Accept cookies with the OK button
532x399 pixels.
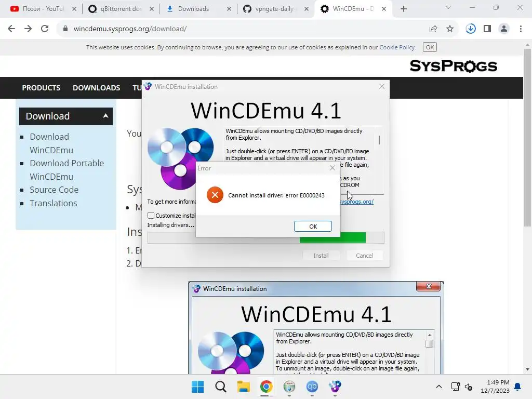tap(430, 47)
